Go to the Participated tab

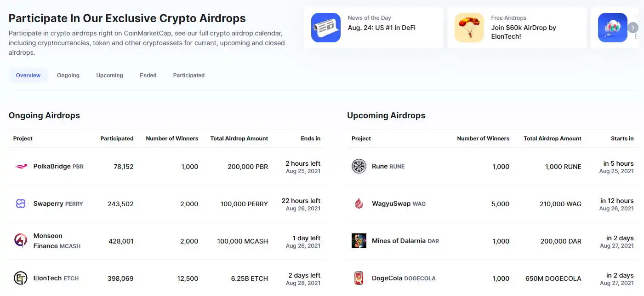[x=188, y=75]
